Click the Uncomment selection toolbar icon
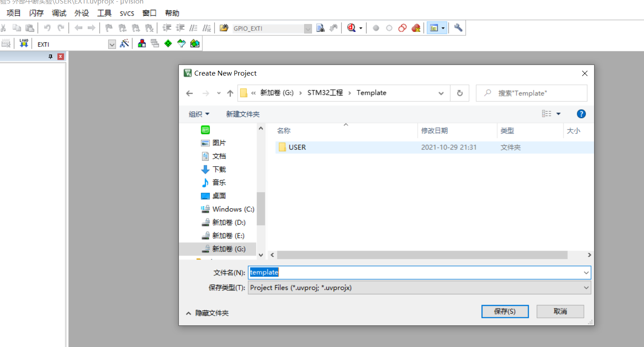This screenshot has width=644, height=347. [206, 28]
